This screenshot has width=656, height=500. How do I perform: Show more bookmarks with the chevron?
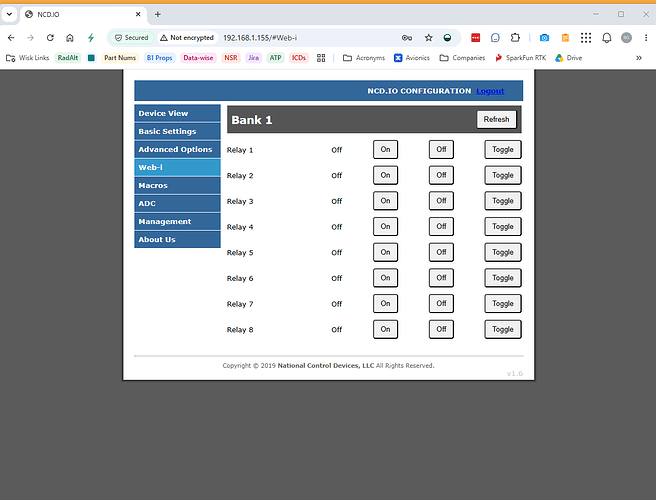pyautogui.click(x=639, y=58)
